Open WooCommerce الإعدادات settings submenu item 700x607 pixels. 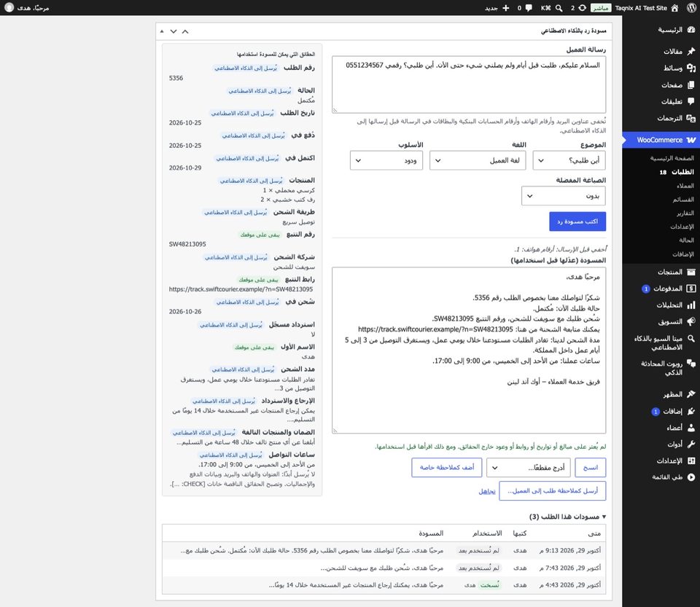[x=682, y=227]
